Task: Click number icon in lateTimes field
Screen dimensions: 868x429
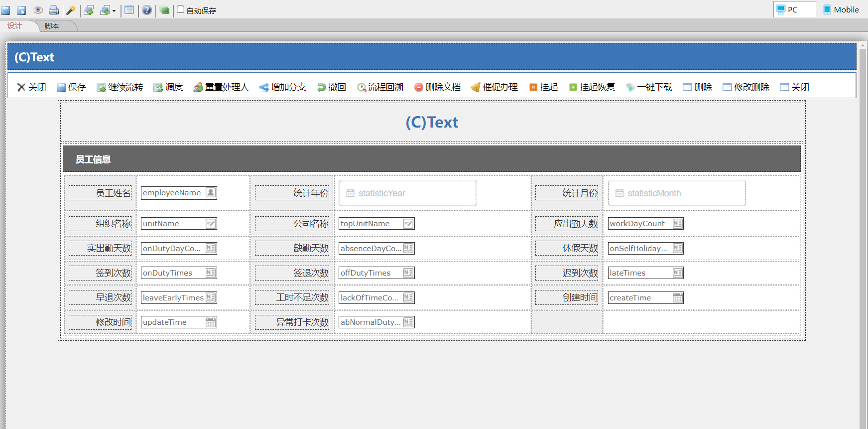Action: (678, 273)
